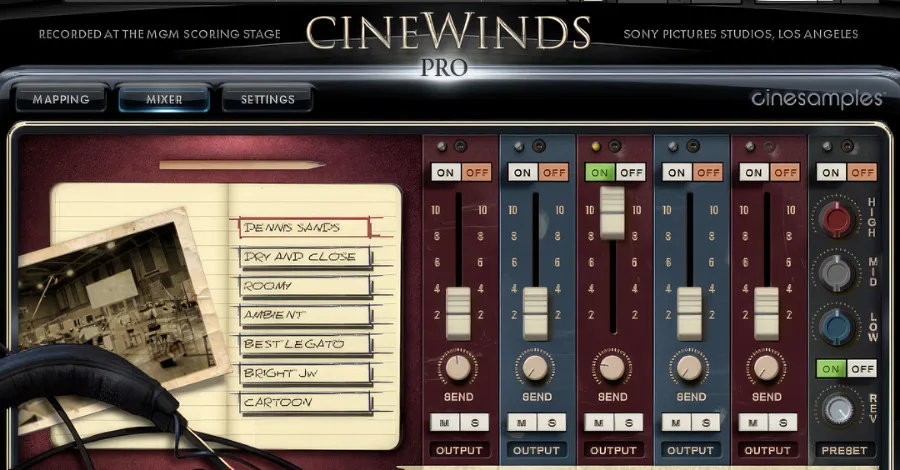Viewport: 900px width, 470px height.
Task: Mute the fifth mixer channel with M
Action: click(752, 422)
